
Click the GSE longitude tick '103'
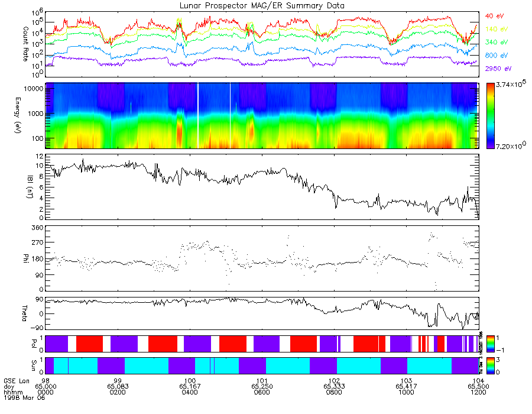pyautogui.click(x=406, y=381)
